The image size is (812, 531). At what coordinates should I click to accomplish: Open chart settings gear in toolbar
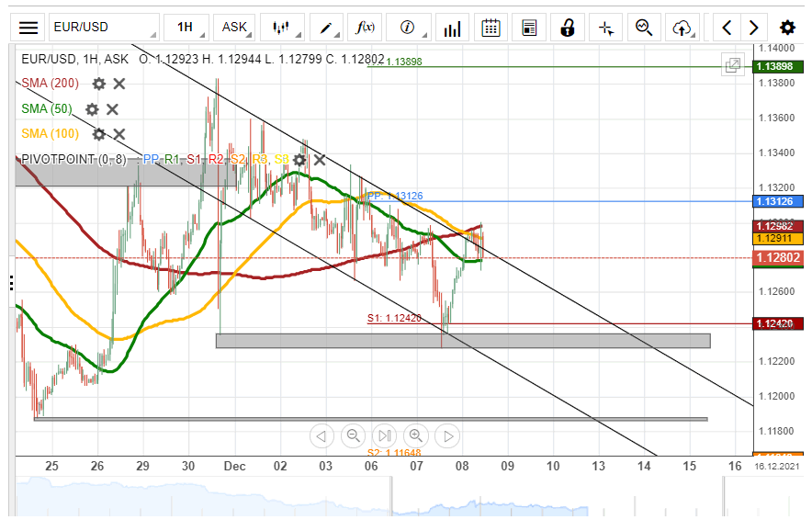click(x=787, y=28)
